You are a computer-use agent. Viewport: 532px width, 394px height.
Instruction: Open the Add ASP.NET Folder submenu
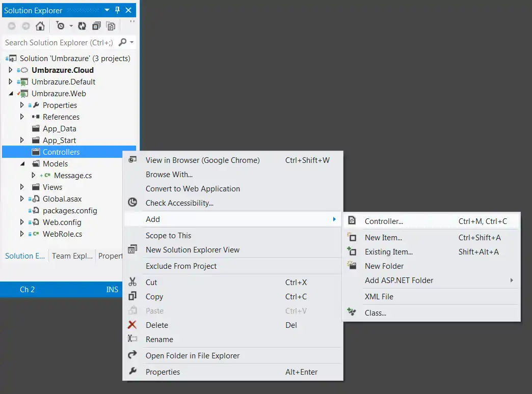click(x=432, y=280)
